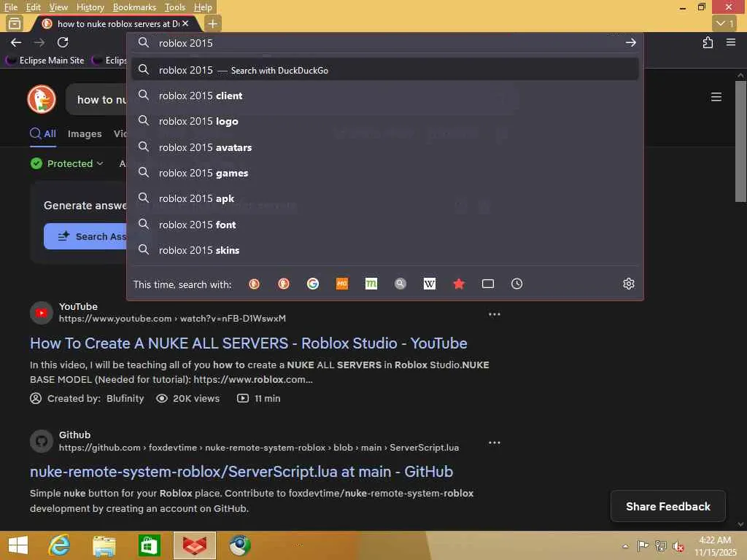Open the Tools menu
Viewport: 747px width, 560px height.
pyautogui.click(x=175, y=7)
